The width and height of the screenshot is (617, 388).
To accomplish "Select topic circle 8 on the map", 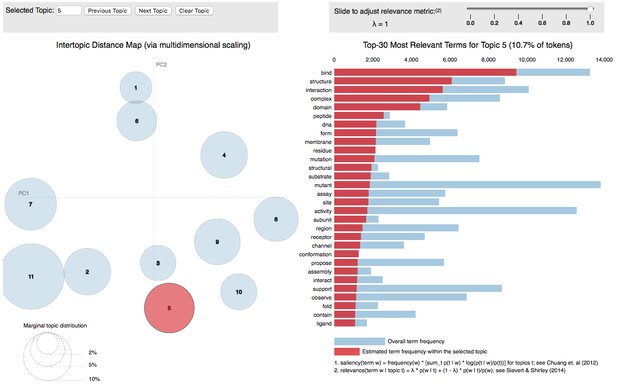I will coord(276,219).
